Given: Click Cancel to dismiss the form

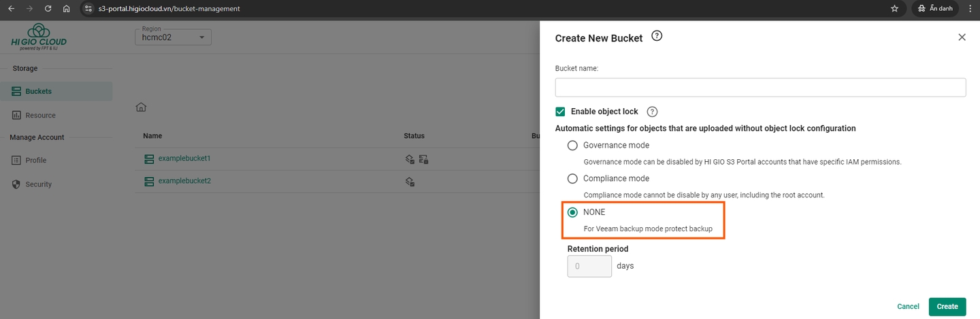Looking at the screenshot, I should 908,307.
